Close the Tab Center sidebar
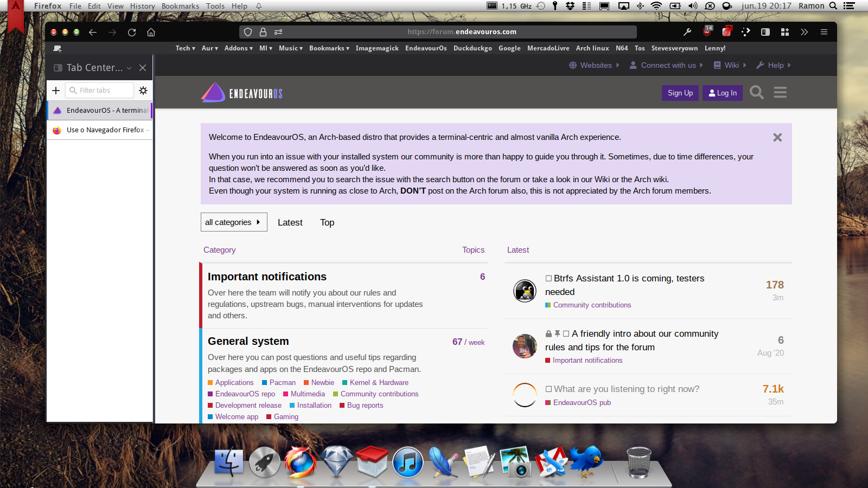The width and height of the screenshot is (868, 488). coord(143,68)
